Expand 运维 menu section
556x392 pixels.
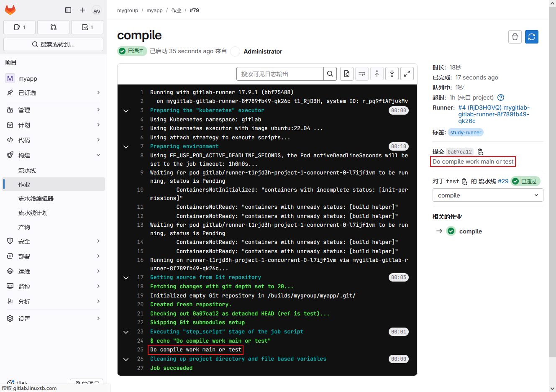pyautogui.click(x=53, y=271)
